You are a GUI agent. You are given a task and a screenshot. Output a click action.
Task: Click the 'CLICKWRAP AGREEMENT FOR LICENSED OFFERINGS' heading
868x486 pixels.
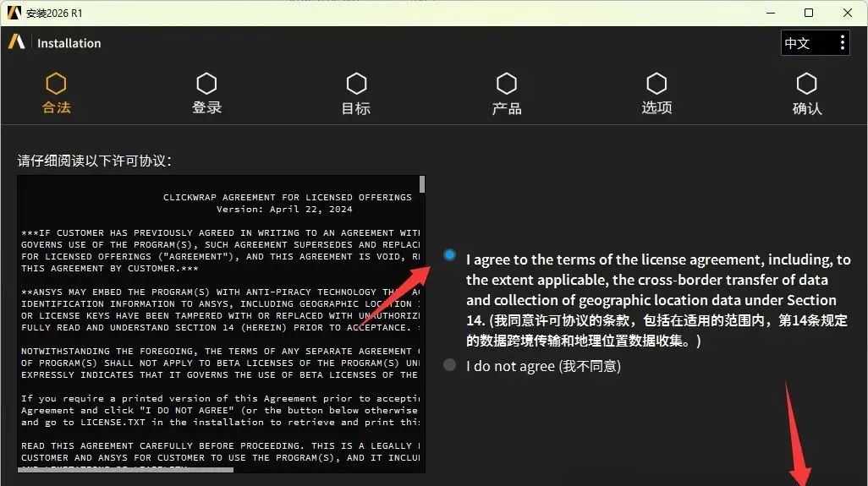pyautogui.click(x=288, y=198)
